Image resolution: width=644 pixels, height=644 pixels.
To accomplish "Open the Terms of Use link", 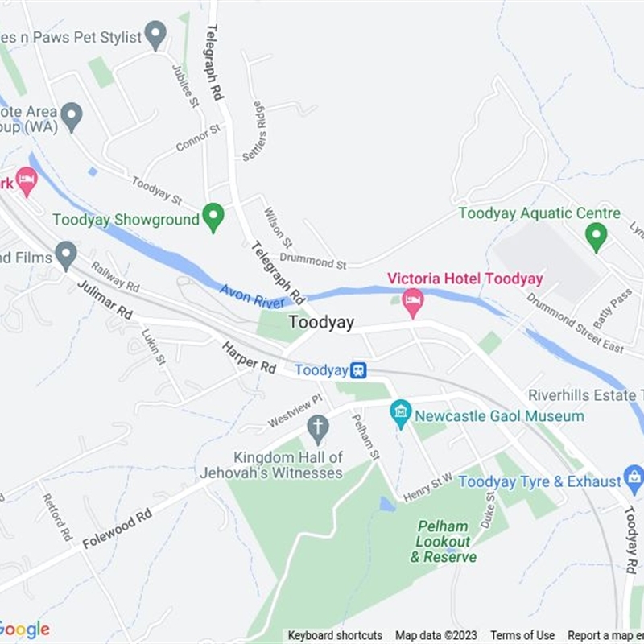I will [522, 635].
